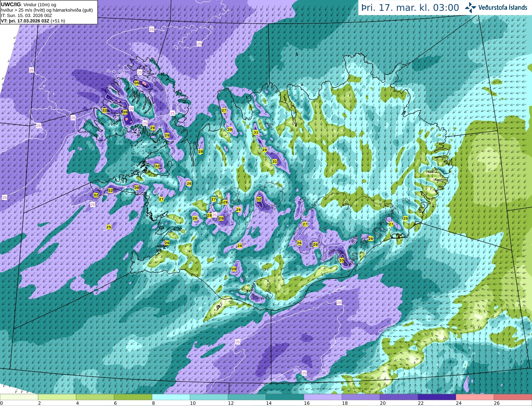This screenshot has height=406, width=532.
Task: Select the date label 'Þri. 17. mar. kl. 03:00'
Action: tap(410, 8)
